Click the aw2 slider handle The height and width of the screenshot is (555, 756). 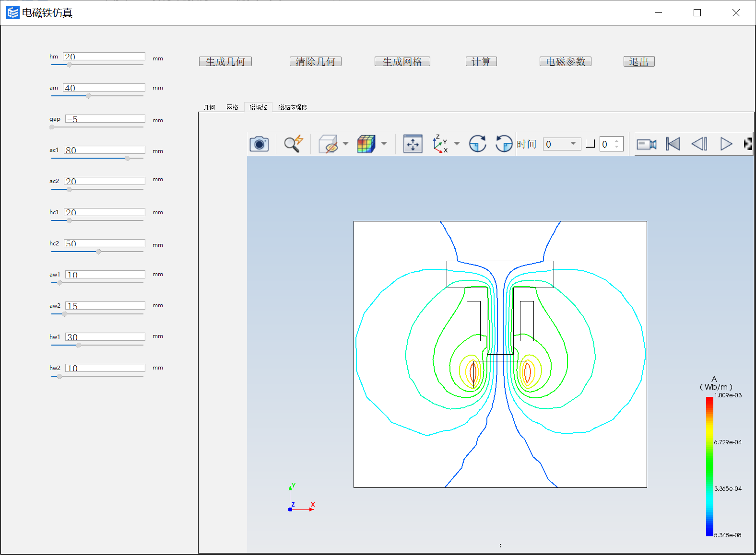64,314
